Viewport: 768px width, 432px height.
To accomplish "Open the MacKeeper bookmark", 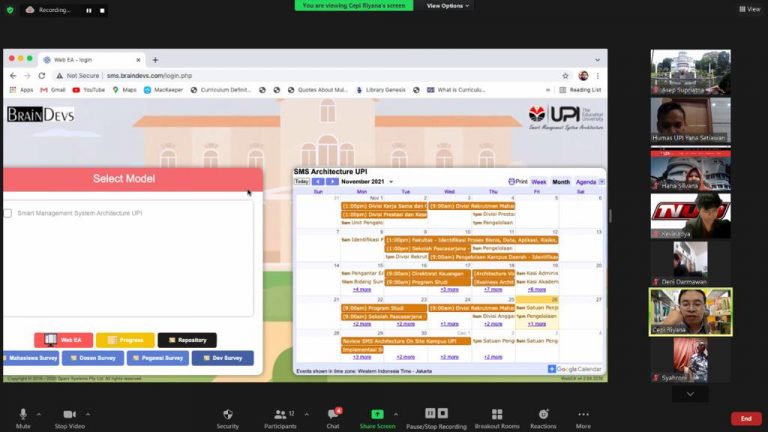I will tap(163, 90).
